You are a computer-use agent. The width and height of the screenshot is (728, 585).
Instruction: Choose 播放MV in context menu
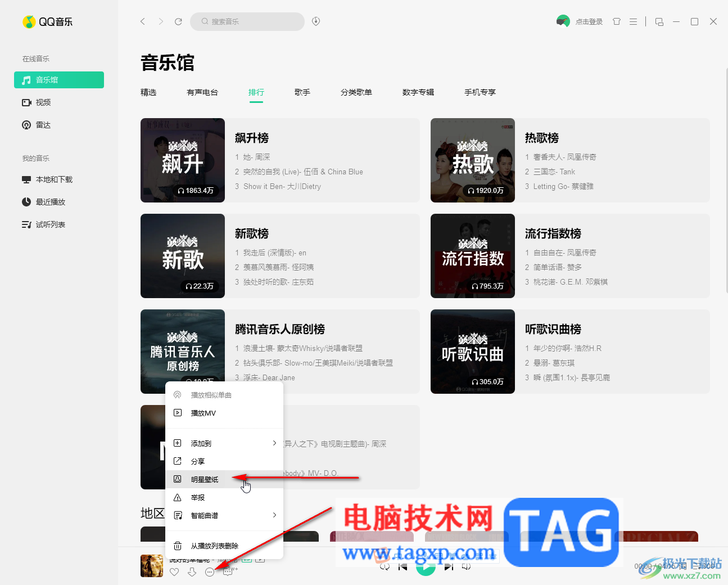pos(224,413)
